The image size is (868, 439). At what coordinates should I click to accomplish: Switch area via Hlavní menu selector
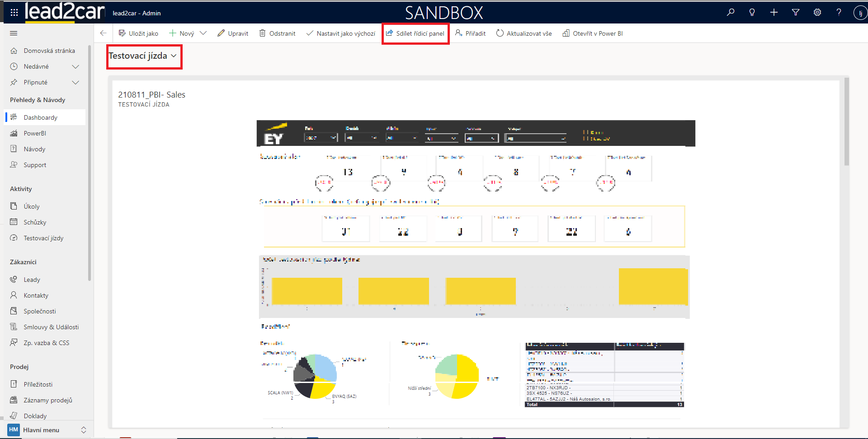click(x=47, y=430)
